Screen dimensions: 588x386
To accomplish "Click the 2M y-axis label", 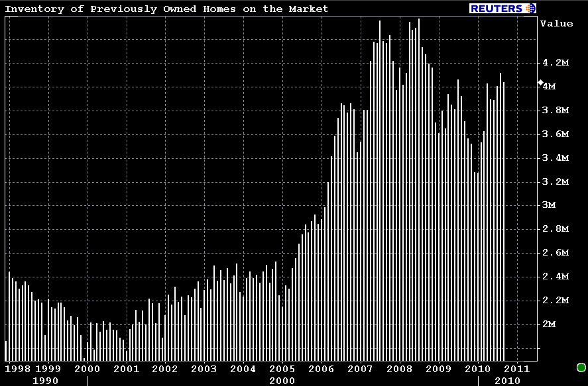I will pos(549,324).
